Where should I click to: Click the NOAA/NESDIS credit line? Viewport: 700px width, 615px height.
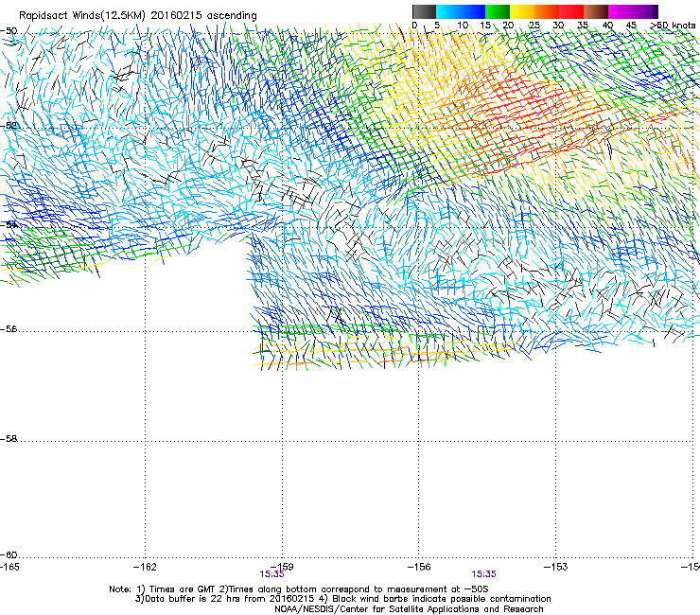[x=409, y=609]
